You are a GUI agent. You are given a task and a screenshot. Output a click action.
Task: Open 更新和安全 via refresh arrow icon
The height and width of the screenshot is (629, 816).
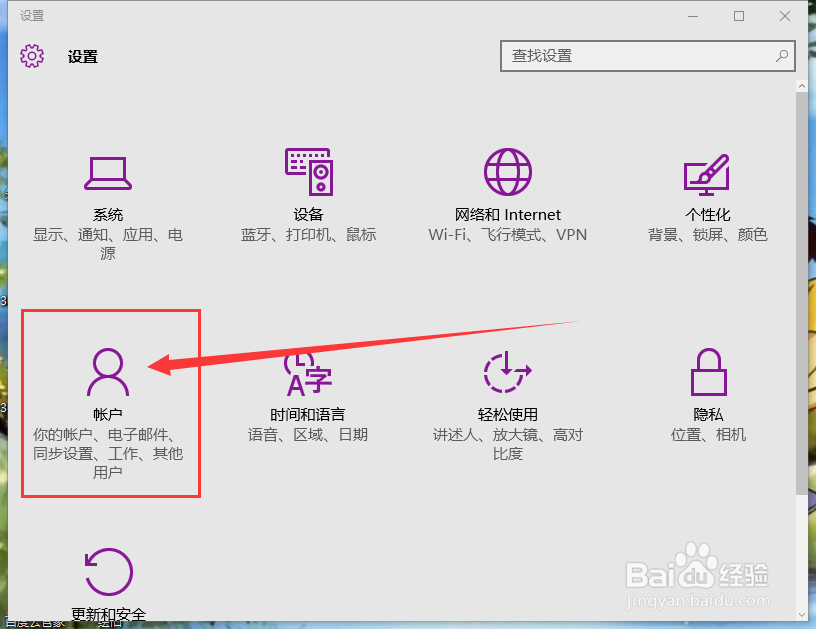(x=108, y=570)
